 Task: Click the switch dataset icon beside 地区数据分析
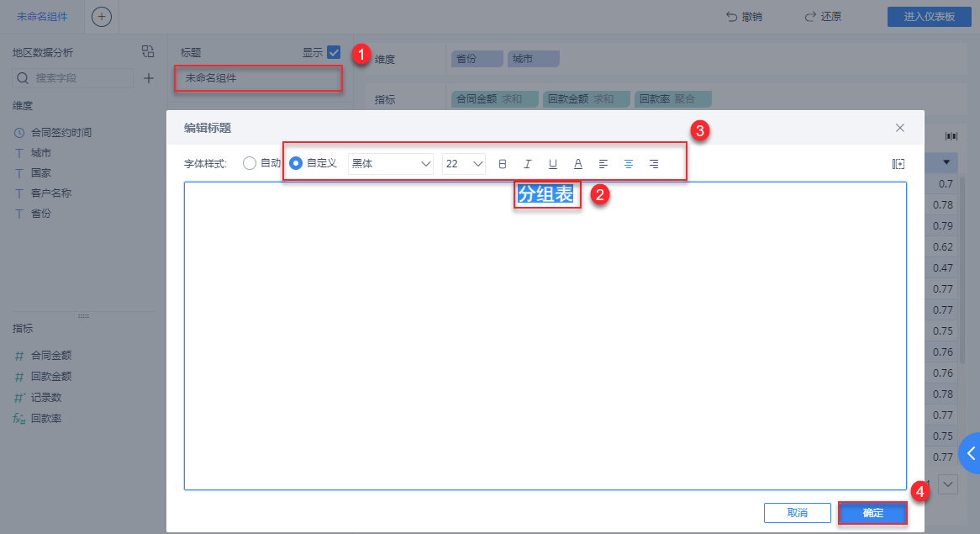tap(147, 51)
